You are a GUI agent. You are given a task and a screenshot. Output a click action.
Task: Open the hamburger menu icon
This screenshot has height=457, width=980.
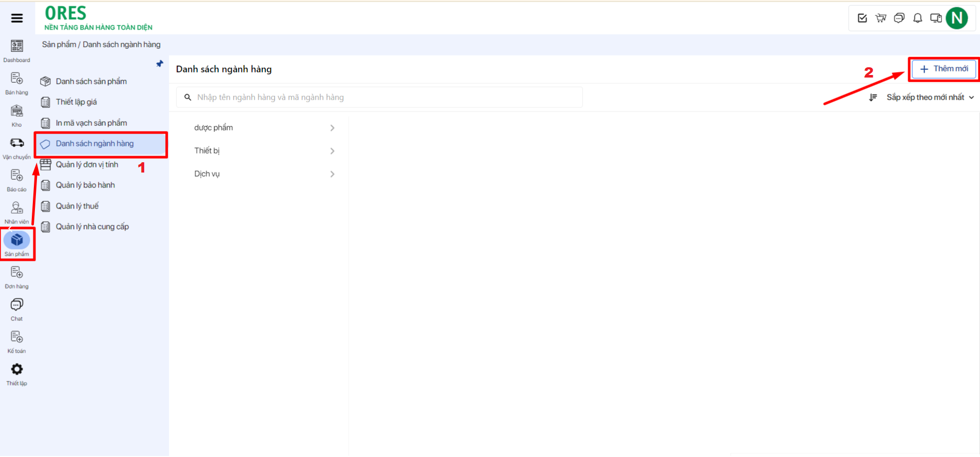pyautogui.click(x=17, y=18)
